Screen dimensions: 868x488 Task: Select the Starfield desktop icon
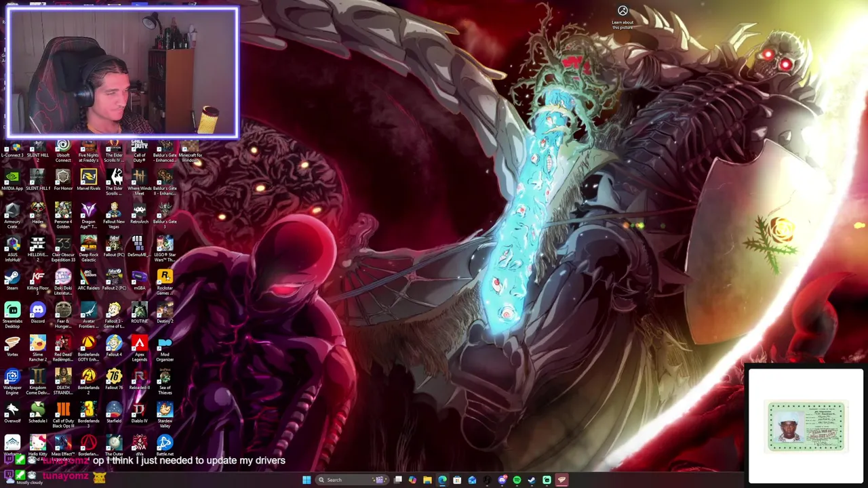(x=114, y=413)
